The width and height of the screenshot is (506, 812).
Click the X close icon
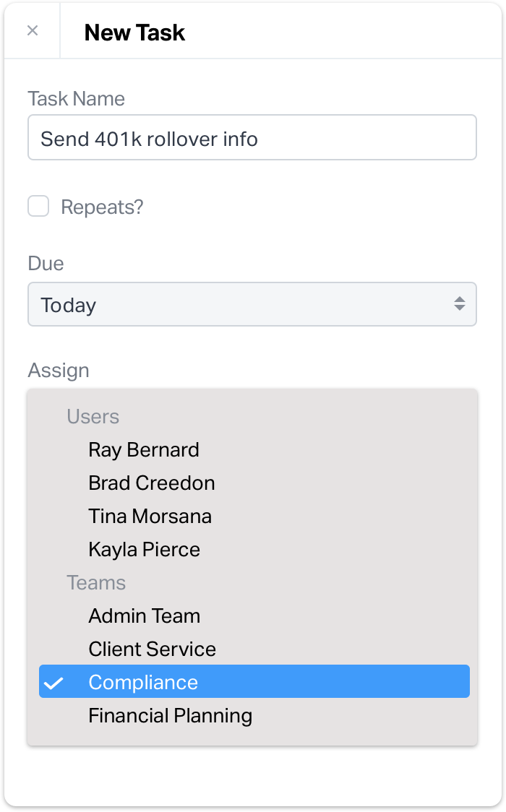click(x=32, y=30)
